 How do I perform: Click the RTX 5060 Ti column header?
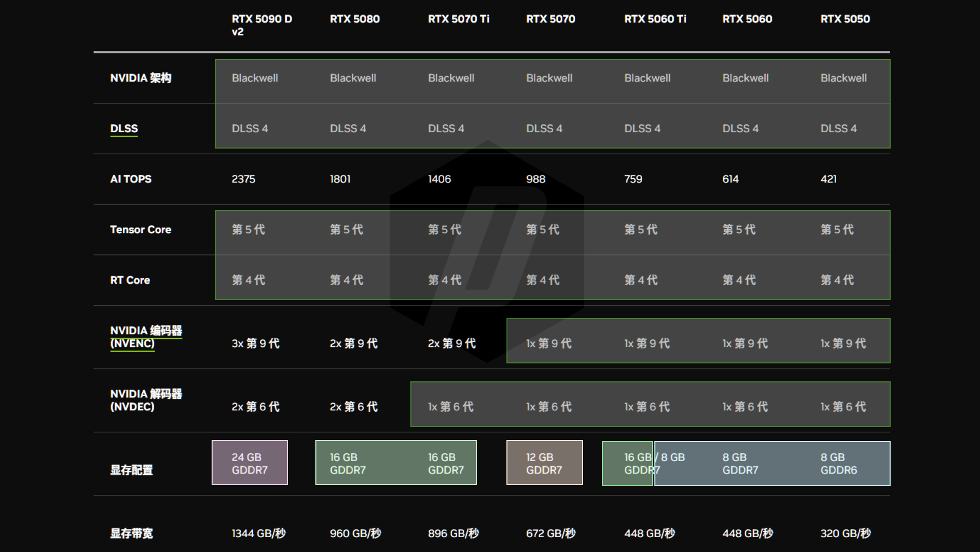[655, 19]
